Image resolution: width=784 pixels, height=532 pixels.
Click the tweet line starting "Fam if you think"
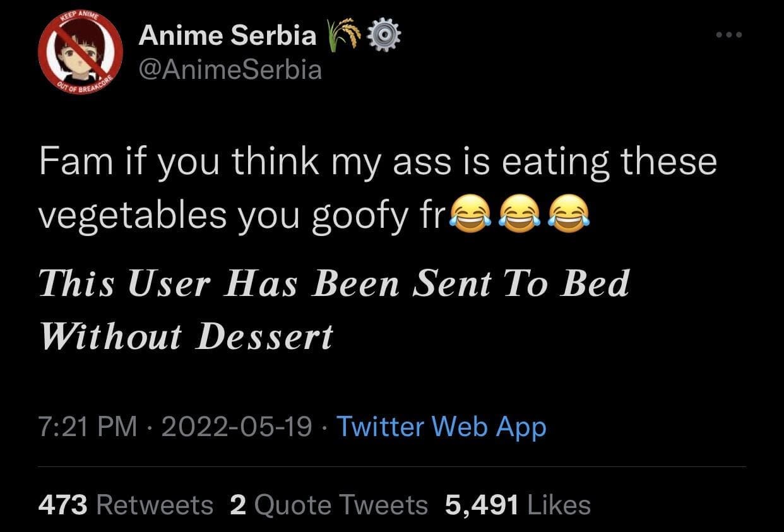(x=377, y=162)
